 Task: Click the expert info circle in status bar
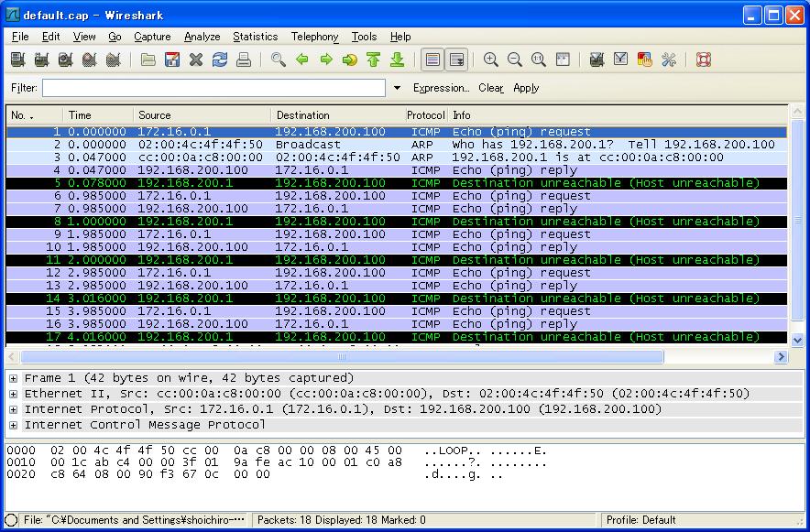(11, 519)
